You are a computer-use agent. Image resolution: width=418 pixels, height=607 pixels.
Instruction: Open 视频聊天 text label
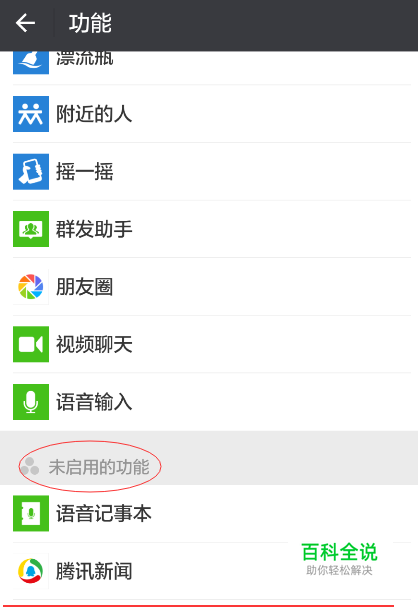pos(94,345)
